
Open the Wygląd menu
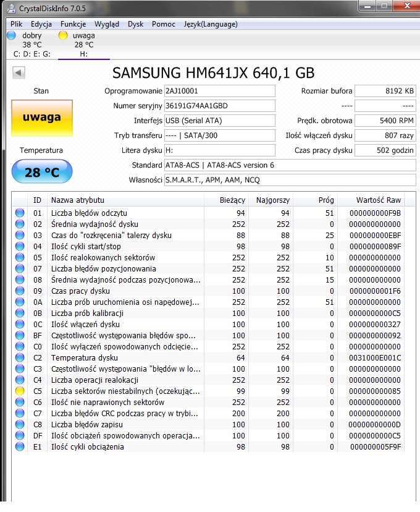(x=107, y=24)
